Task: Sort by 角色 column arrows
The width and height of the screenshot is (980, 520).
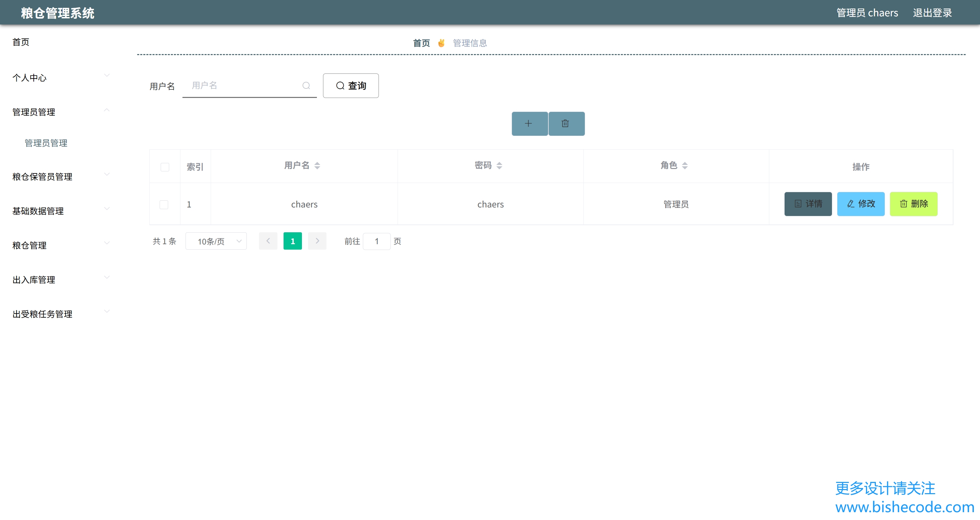Action: (x=685, y=165)
